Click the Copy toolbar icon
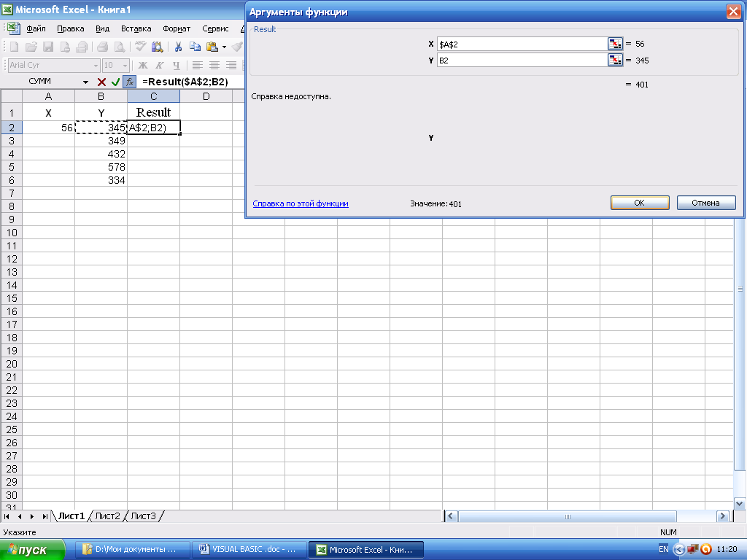This screenshot has width=747, height=560. point(195,47)
